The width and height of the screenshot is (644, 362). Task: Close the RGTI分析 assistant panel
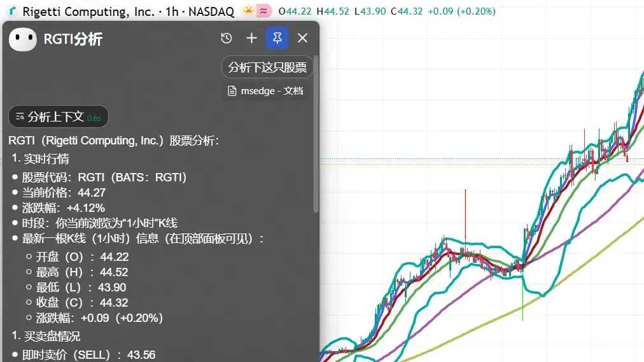pos(302,38)
